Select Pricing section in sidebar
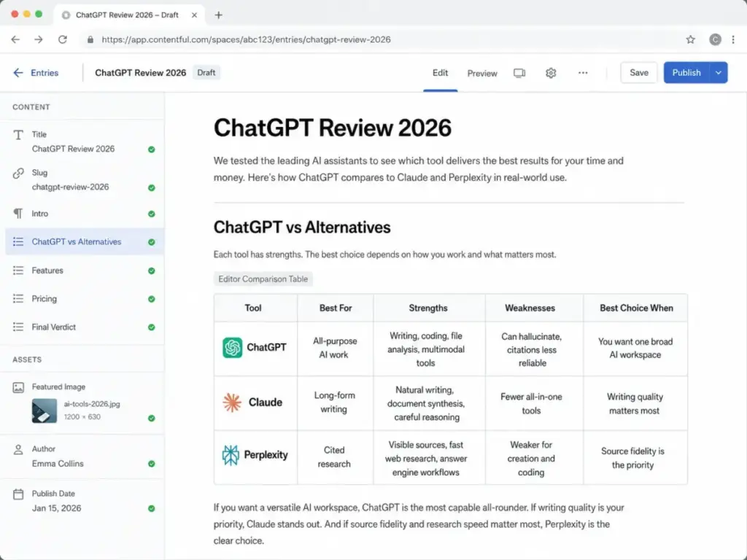Image resolution: width=747 pixels, height=560 pixels. pyautogui.click(x=85, y=298)
